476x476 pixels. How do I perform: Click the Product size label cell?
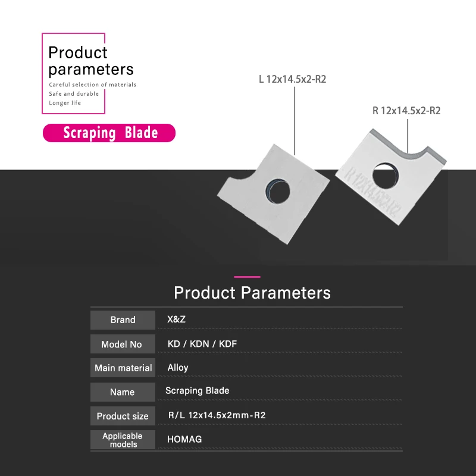tap(123, 416)
